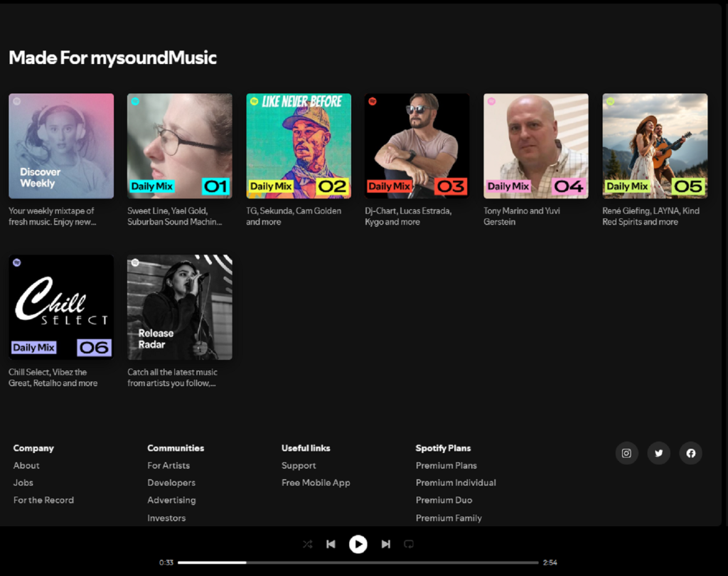Open the Premium Individual link
This screenshot has height=576, width=728.
click(456, 483)
